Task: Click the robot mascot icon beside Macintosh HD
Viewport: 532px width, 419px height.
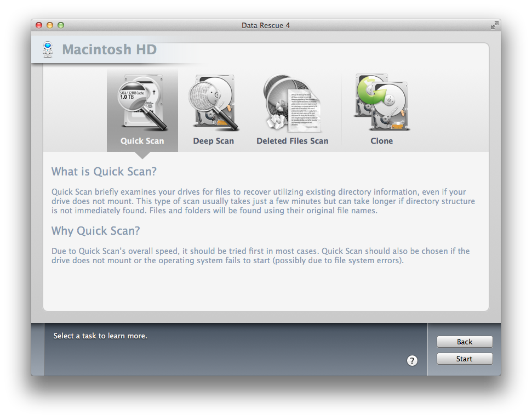Action: click(48, 49)
